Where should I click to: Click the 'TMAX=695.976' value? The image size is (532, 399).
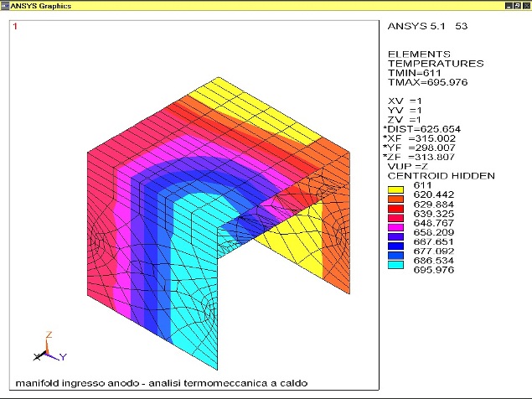click(427, 82)
